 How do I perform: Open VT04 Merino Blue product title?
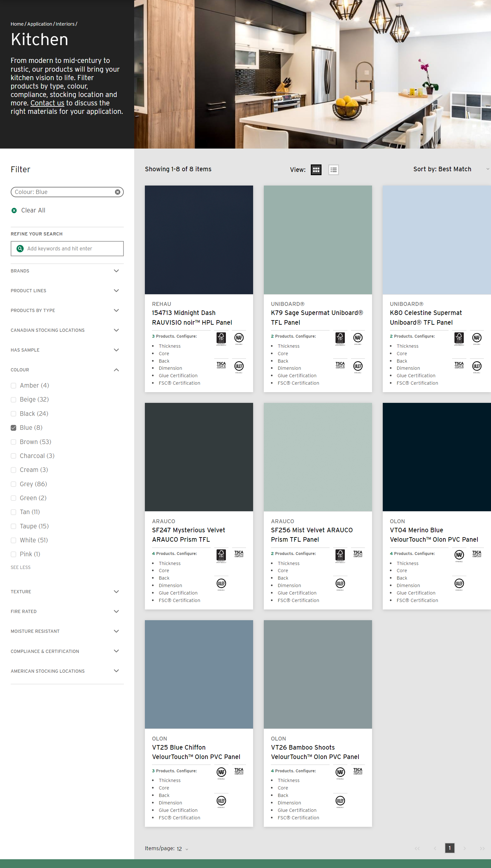point(434,535)
